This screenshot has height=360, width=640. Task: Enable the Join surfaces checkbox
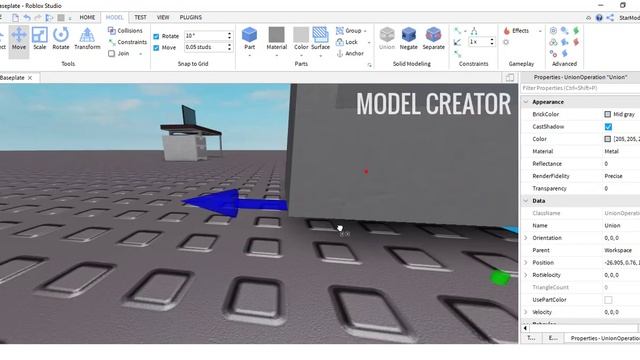111,53
